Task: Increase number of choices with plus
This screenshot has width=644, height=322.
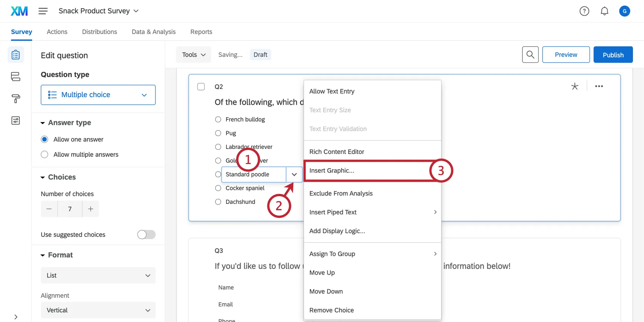Action: point(91,209)
